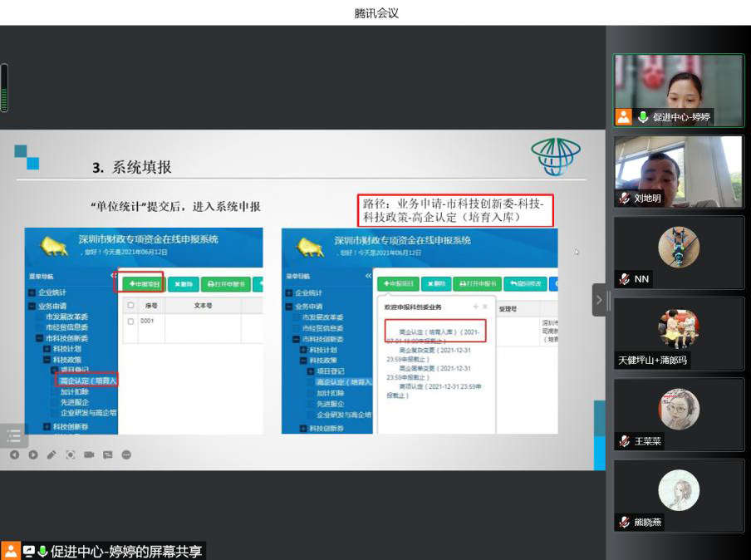Image resolution: width=751 pixels, height=560 pixels.
Task: Advance to next slide with right arrow
Action: 33,454
